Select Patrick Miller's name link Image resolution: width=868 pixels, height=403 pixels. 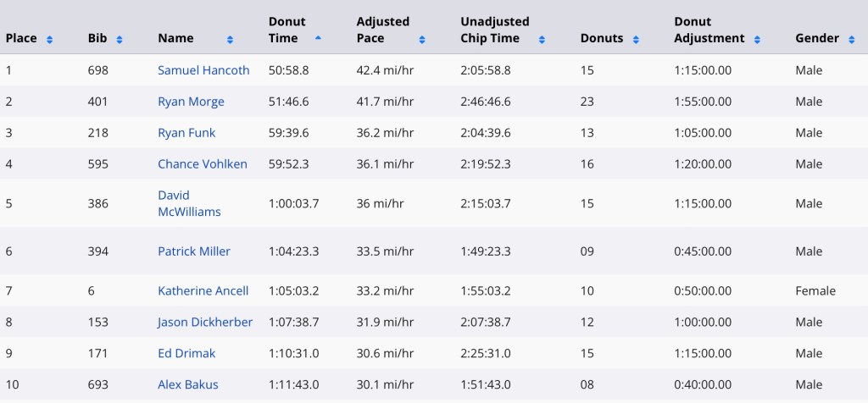pos(194,251)
